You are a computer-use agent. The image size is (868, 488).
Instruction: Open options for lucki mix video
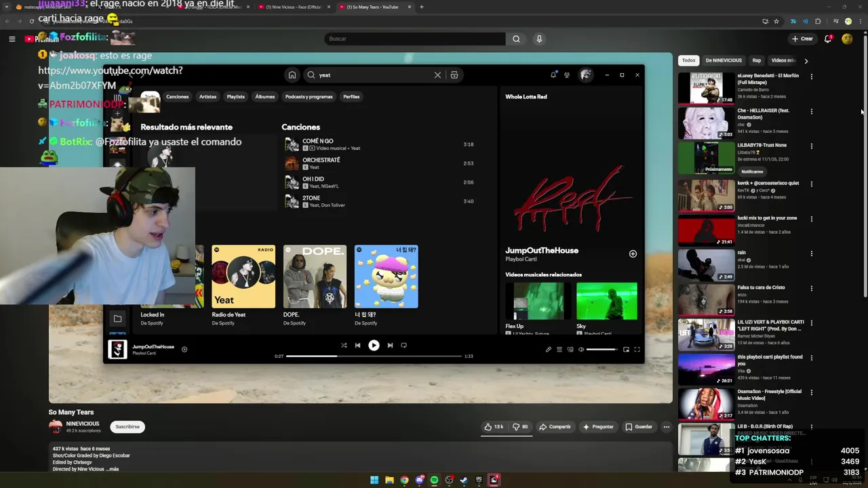(x=811, y=219)
